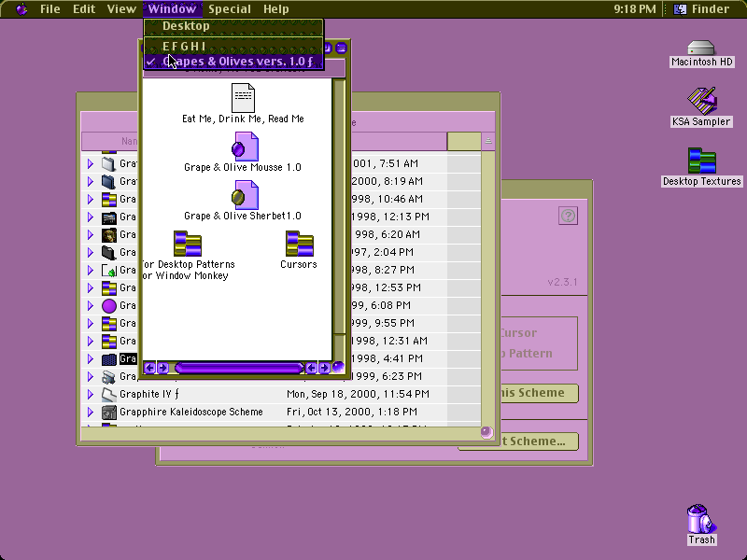Click the partly hidden 'his Scheme' button in Kaleidoscope
Image resolution: width=747 pixels, height=560 pixels.
(x=539, y=393)
